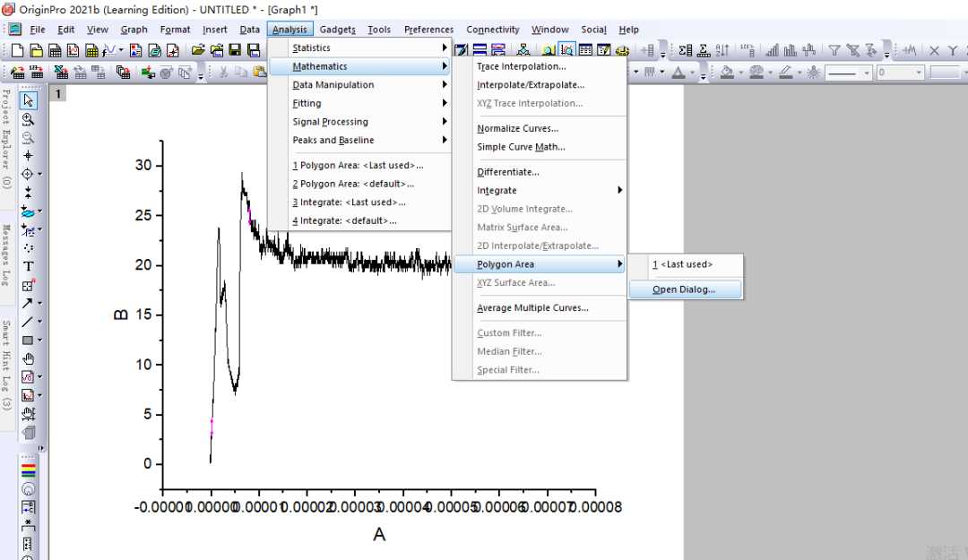The height and width of the screenshot is (560, 968).
Task: Toggle the Smart Hint Log panel
Action: [x=6, y=366]
